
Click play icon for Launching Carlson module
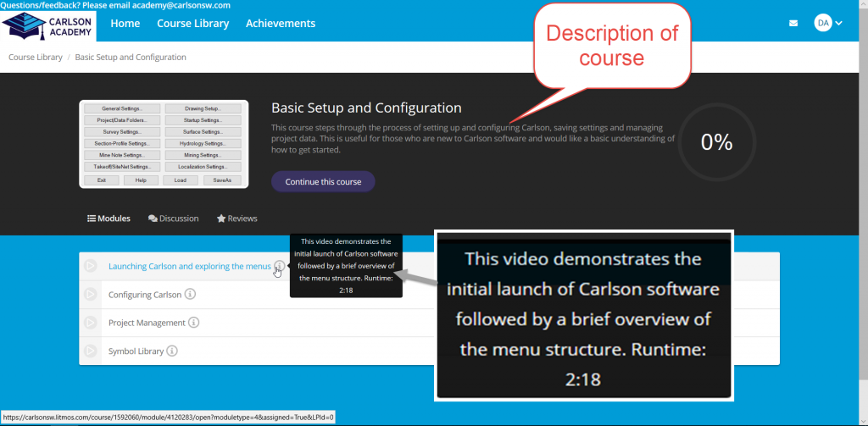90,266
